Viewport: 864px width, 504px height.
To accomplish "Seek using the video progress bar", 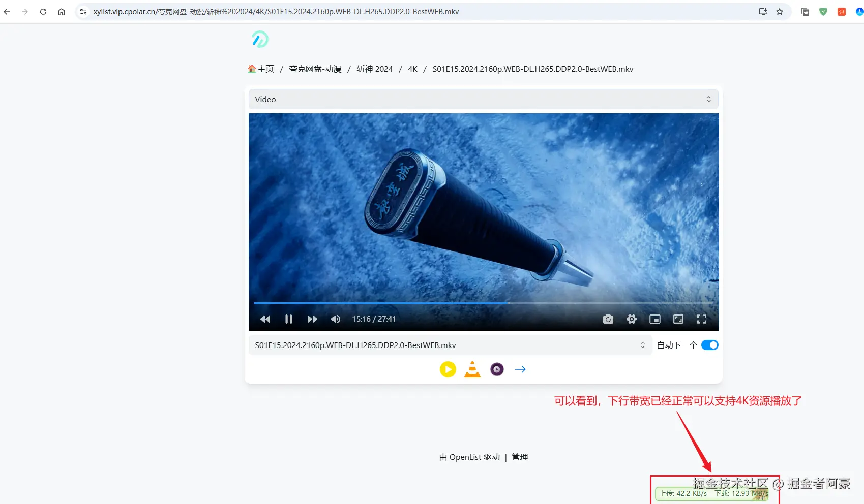I will (x=483, y=303).
